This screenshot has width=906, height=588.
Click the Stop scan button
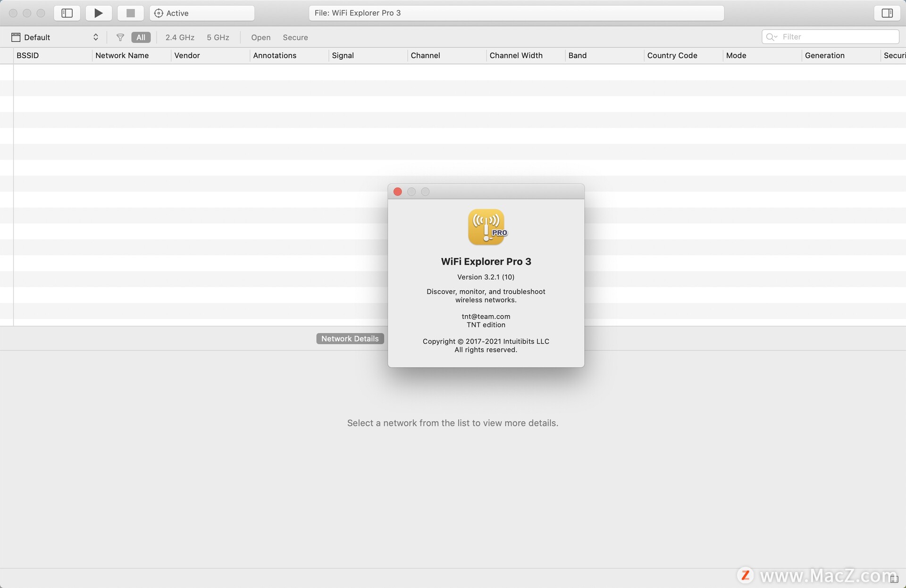[x=131, y=13]
